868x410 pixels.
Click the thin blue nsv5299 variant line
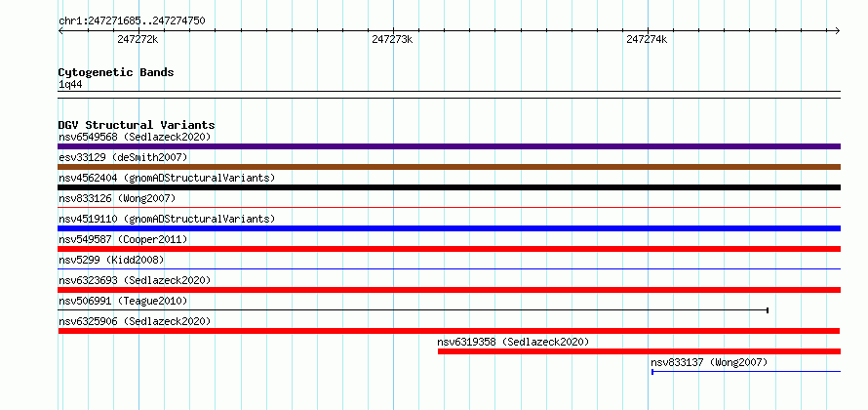[x=449, y=268]
